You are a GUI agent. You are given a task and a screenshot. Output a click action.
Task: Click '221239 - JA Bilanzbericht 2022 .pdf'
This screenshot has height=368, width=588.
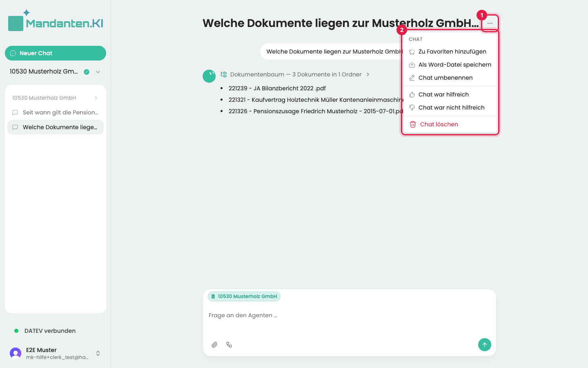click(277, 88)
